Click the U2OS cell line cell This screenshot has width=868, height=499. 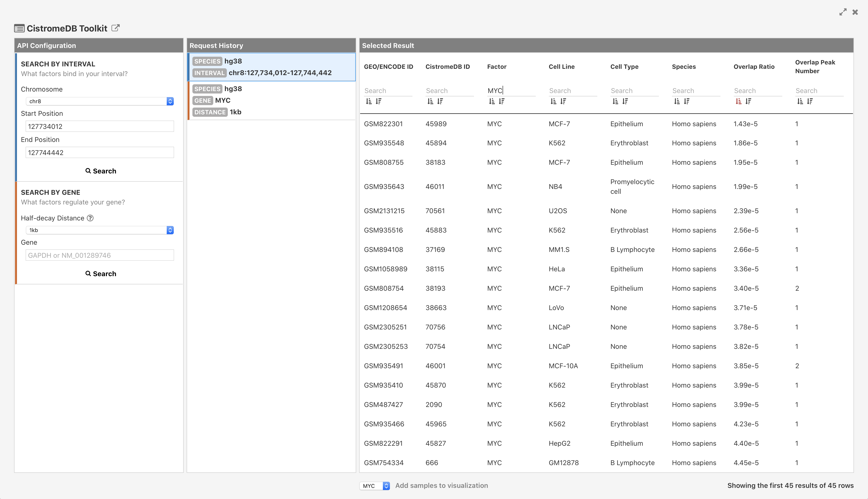coord(558,211)
